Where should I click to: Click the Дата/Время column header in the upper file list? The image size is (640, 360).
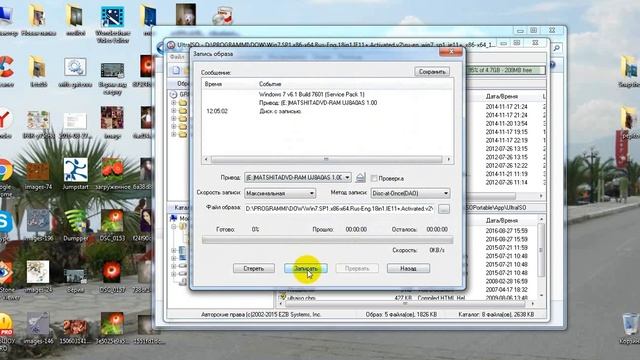(x=502, y=97)
